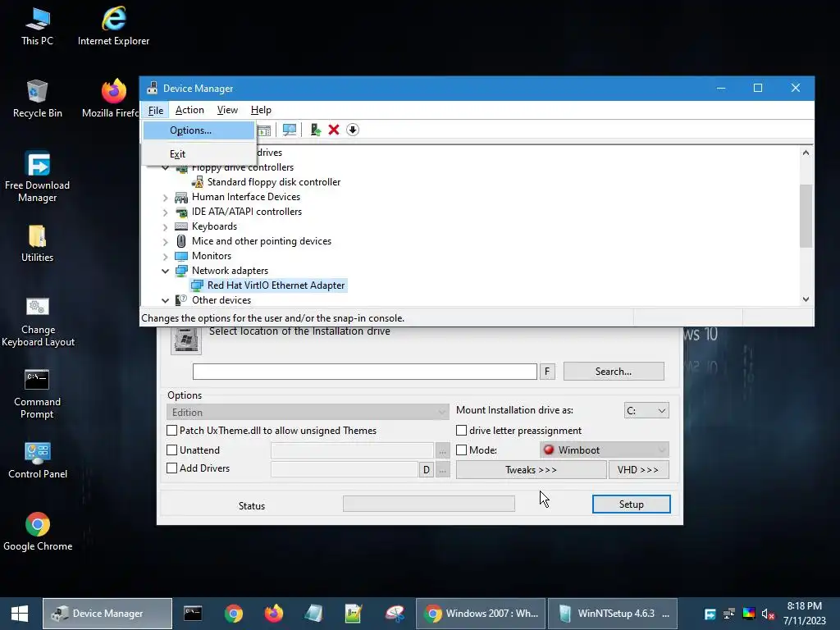Click the disable device down-arrow icon
This screenshot has width=840, height=630.
(353, 130)
